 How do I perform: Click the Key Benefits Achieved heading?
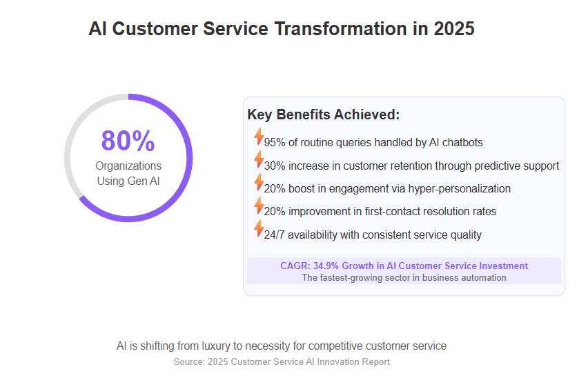click(x=323, y=115)
